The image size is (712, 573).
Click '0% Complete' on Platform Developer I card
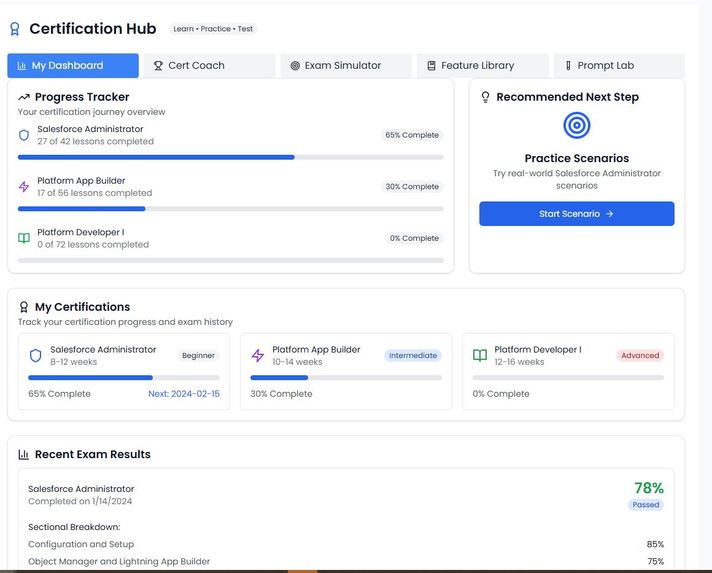click(501, 394)
